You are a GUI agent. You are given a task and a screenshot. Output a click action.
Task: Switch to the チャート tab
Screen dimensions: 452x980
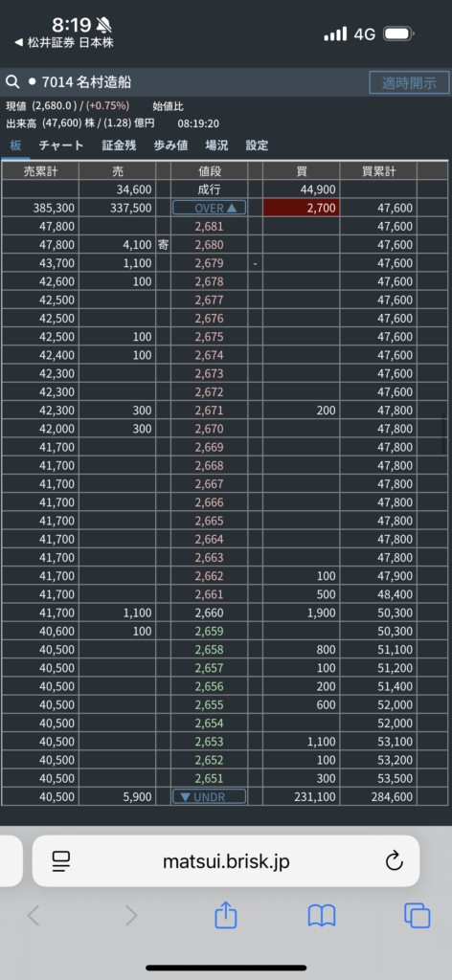point(60,145)
